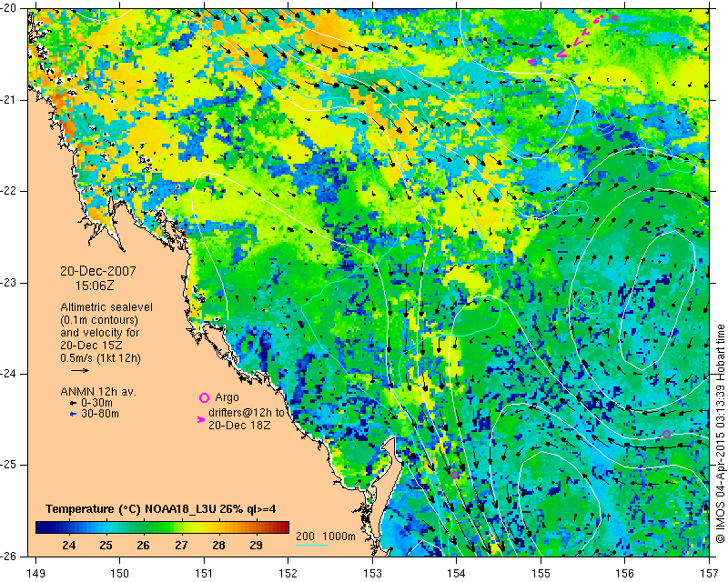Click the 'Altimetric sealevel' text
728x582 pixels.
tap(106, 307)
